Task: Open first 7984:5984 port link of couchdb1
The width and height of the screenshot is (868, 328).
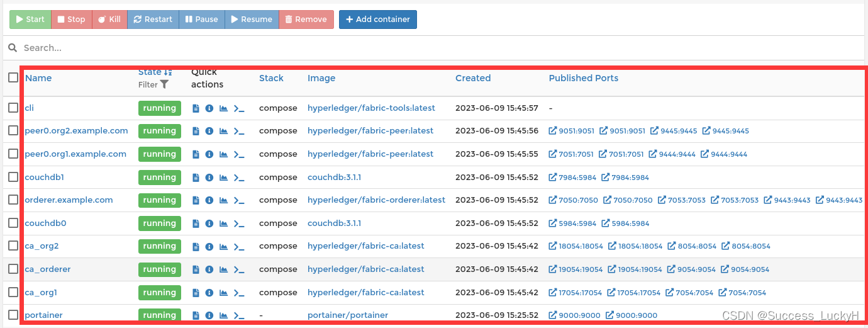Action: click(x=572, y=178)
